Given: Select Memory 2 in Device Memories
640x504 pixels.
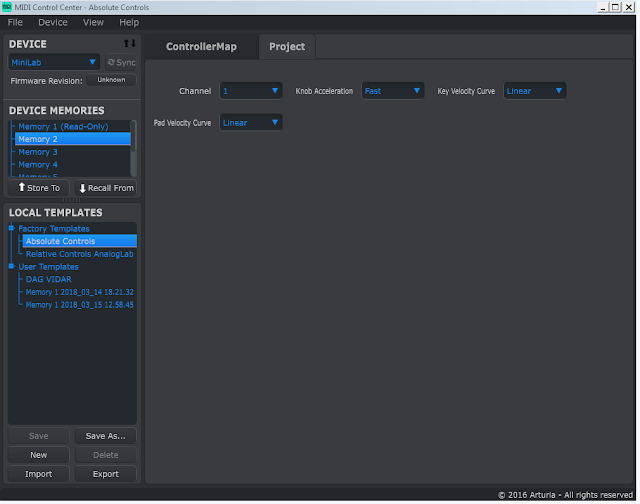Looking at the screenshot, I should [73, 139].
